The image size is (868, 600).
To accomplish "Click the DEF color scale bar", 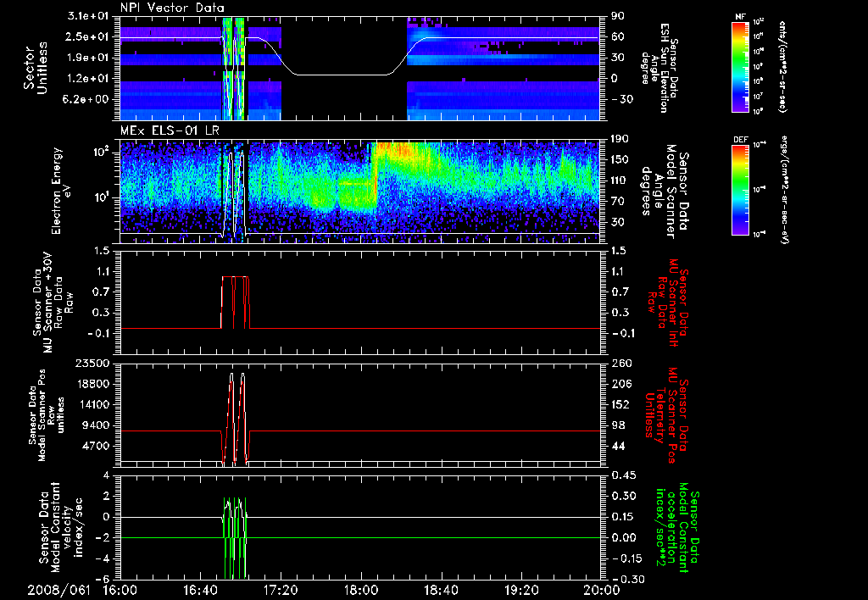I will coord(740,190).
